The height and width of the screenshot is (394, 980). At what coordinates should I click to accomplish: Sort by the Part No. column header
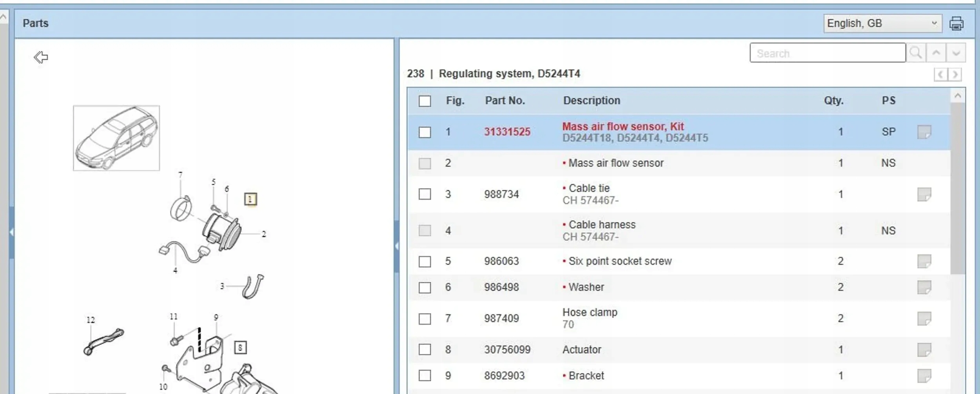tap(505, 101)
